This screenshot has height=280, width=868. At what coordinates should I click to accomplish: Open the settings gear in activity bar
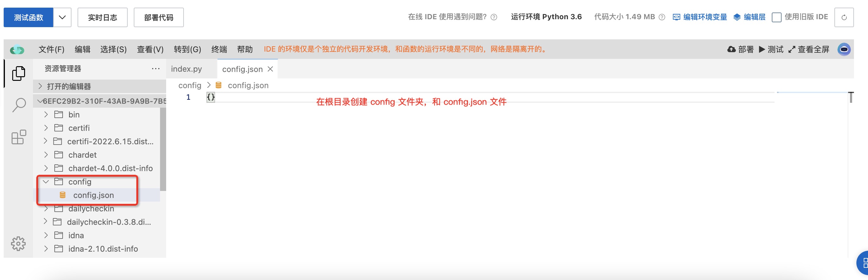pyautogui.click(x=18, y=243)
